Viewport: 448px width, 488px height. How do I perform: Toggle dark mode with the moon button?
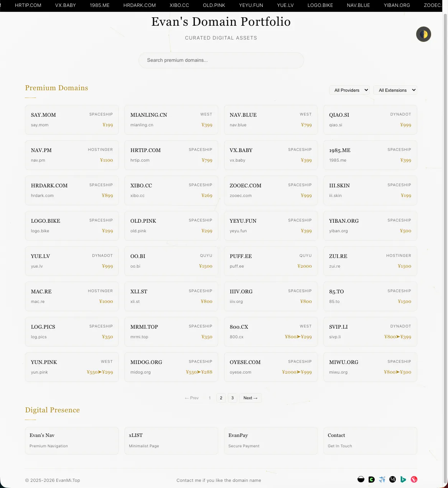point(423,35)
